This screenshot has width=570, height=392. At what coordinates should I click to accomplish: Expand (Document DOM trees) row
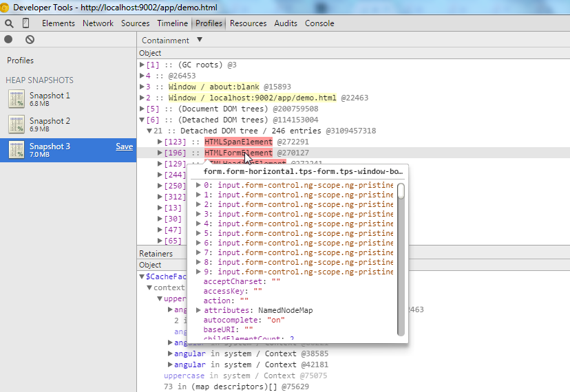[142, 108]
